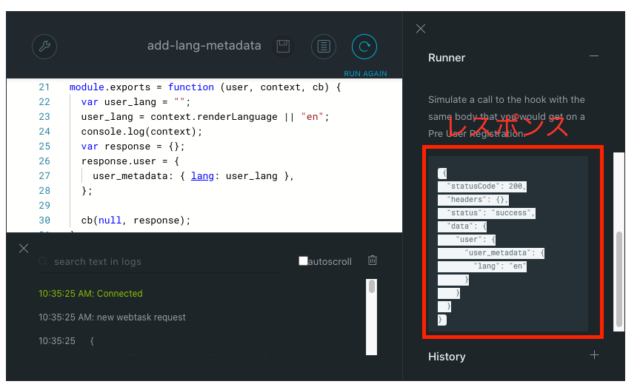Open the logs viewer icon
The height and width of the screenshot is (387, 640).
point(324,47)
